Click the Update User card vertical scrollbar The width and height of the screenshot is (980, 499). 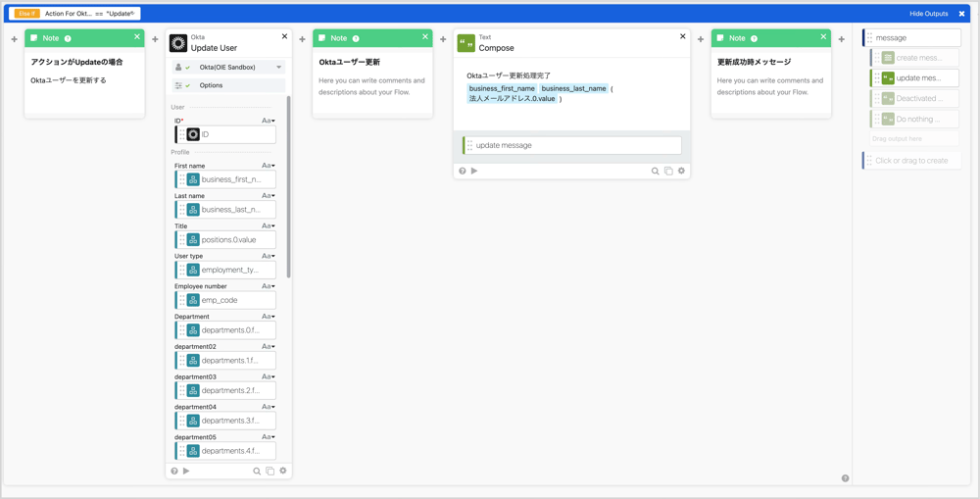pos(288,186)
